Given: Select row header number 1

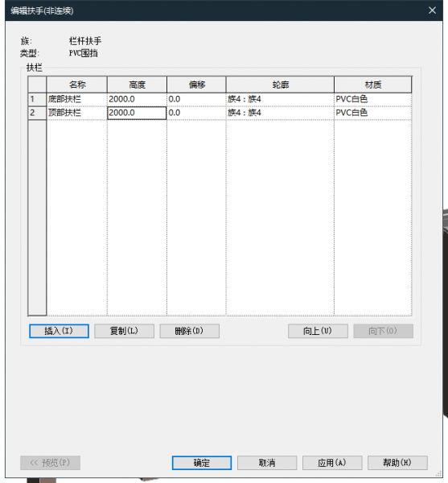Looking at the screenshot, I should (37, 99).
